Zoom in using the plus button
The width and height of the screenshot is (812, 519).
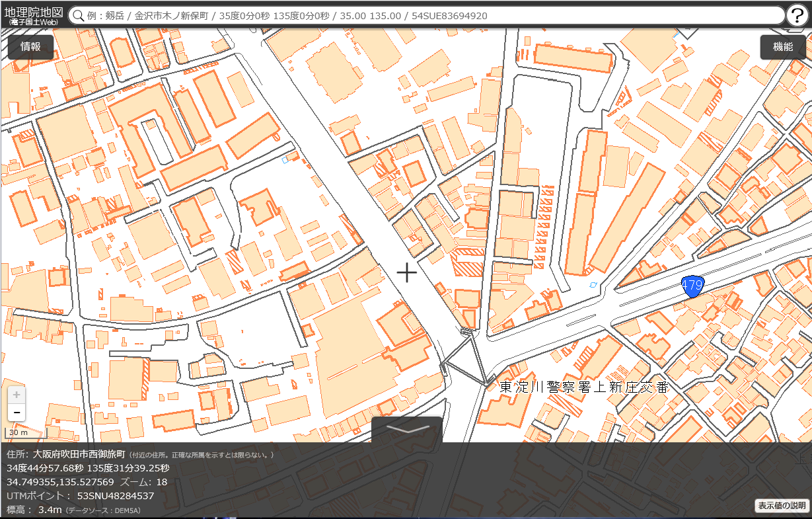tap(17, 395)
